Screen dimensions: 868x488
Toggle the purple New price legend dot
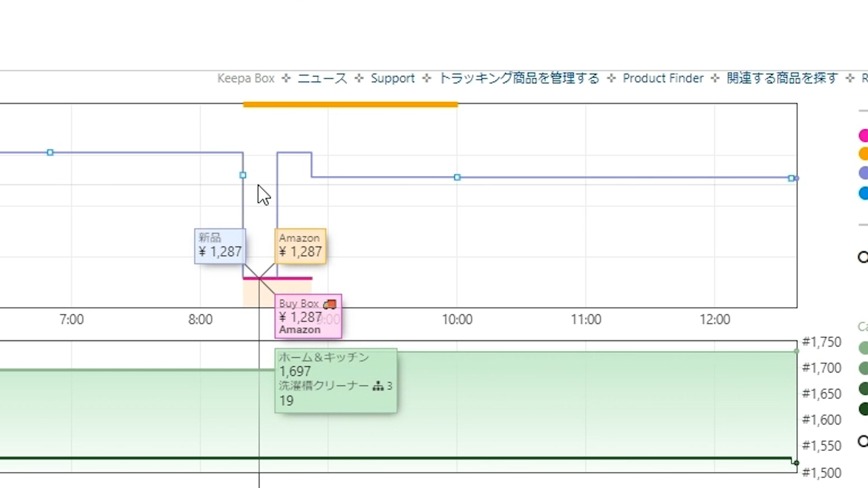[863, 173]
